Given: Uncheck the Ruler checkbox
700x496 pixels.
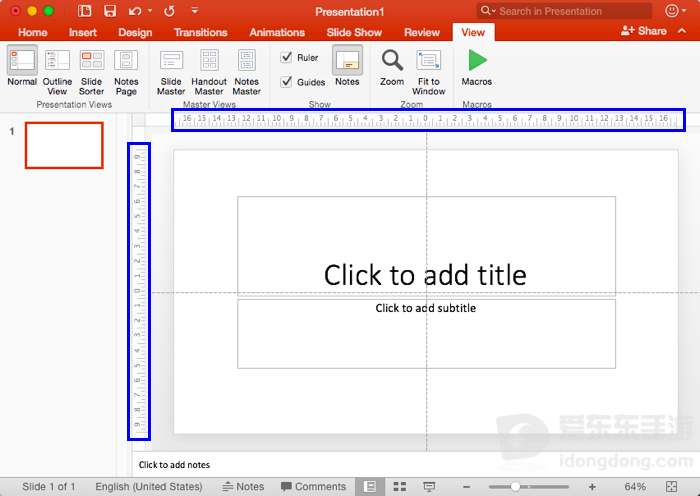Looking at the screenshot, I should pos(286,57).
